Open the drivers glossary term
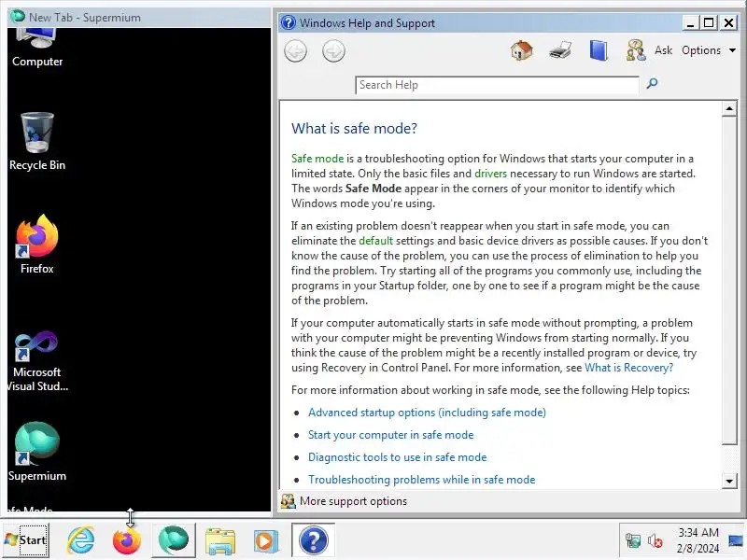The height and width of the screenshot is (560, 747). click(x=491, y=174)
